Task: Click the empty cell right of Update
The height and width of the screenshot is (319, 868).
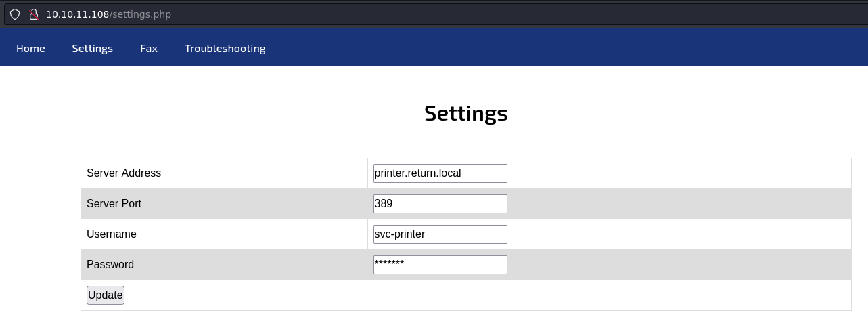Action: 474,295
